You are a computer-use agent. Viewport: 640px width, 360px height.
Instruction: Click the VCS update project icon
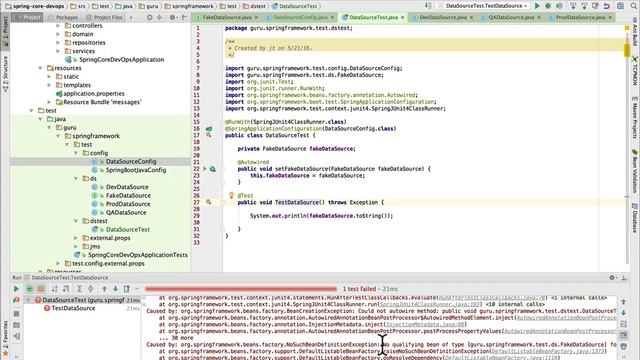click(573, 6)
